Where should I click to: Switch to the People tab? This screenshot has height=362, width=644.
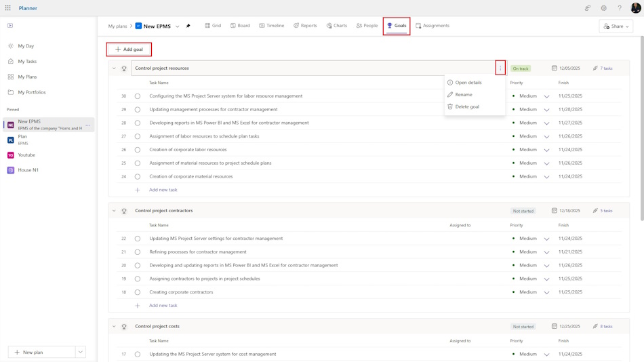(x=367, y=26)
